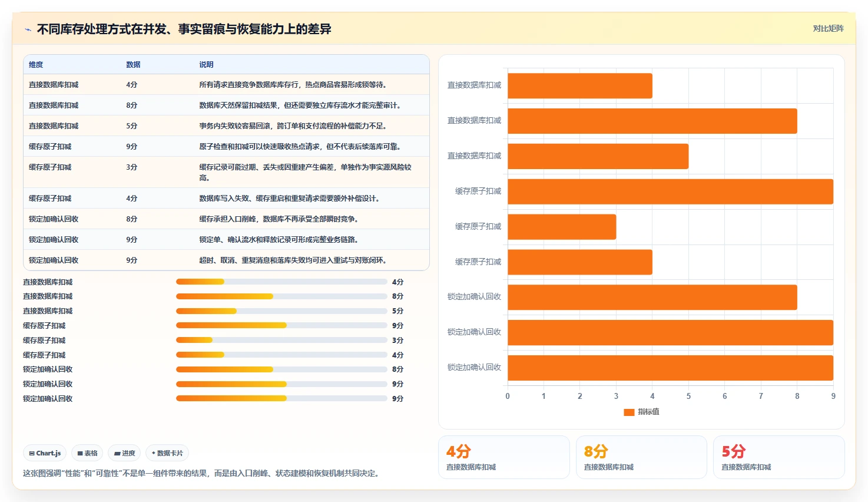Click the 对比矩阵 label in header

(828, 28)
